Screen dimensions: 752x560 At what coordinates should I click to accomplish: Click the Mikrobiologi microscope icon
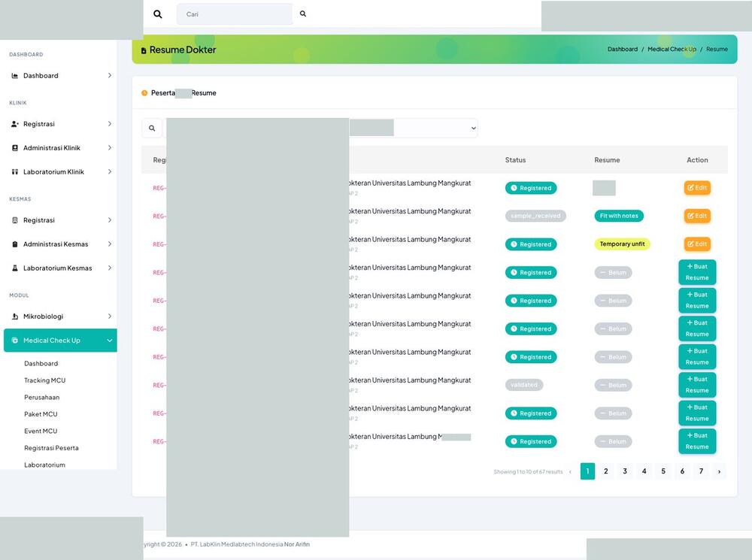[15, 316]
